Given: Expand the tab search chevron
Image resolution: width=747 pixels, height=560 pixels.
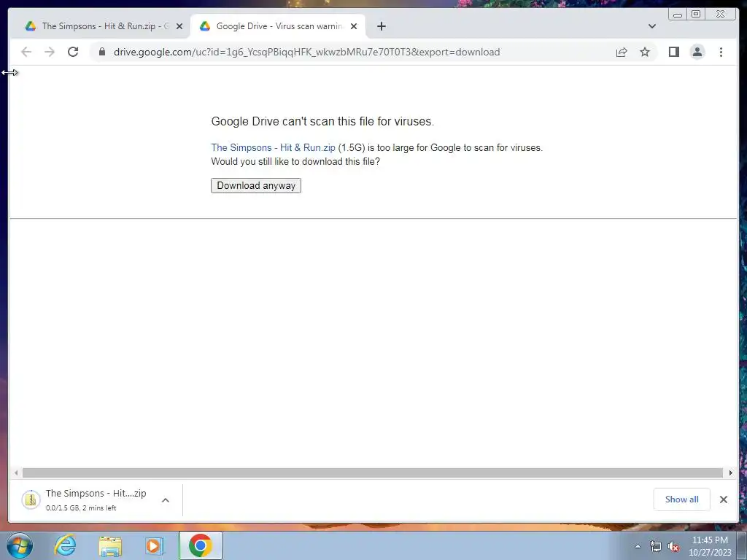Looking at the screenshot, I should pos(652,26).
